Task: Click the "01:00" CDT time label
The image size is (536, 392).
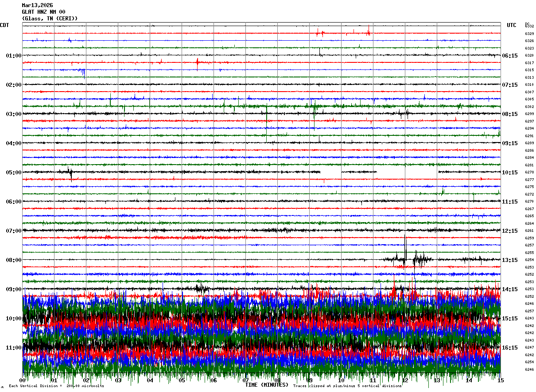Action: click(x=14, y=56)
